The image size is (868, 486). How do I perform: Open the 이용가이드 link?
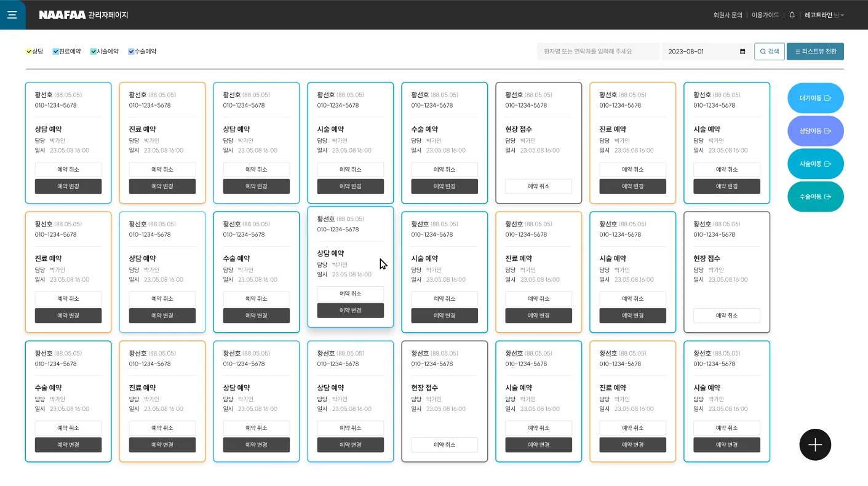765,15
